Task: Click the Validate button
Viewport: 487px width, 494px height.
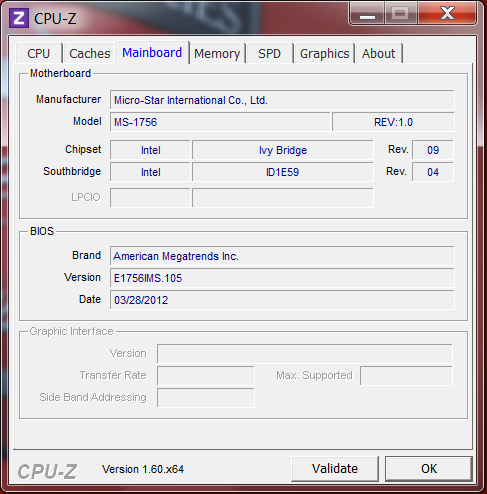Action: pyautogui.click(x=335, y=469)
